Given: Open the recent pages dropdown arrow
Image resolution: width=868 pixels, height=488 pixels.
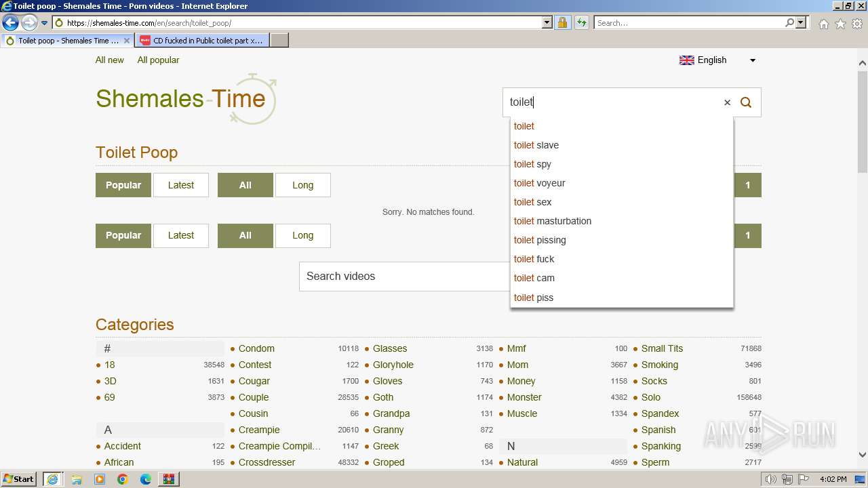Looking at the screenshot, I should [45, 23].
